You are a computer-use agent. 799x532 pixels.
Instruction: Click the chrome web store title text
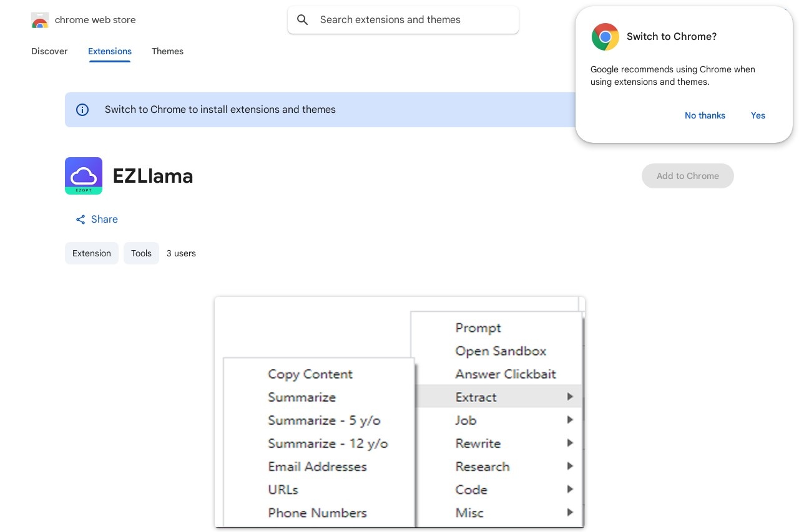(96, 20)
